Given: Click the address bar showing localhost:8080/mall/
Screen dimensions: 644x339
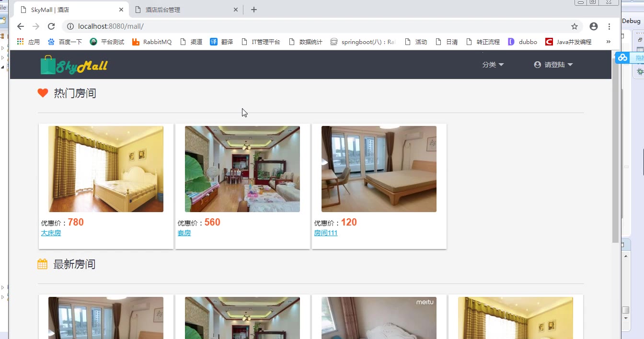Looking at the screenshot, I should (x=322, y=26).
